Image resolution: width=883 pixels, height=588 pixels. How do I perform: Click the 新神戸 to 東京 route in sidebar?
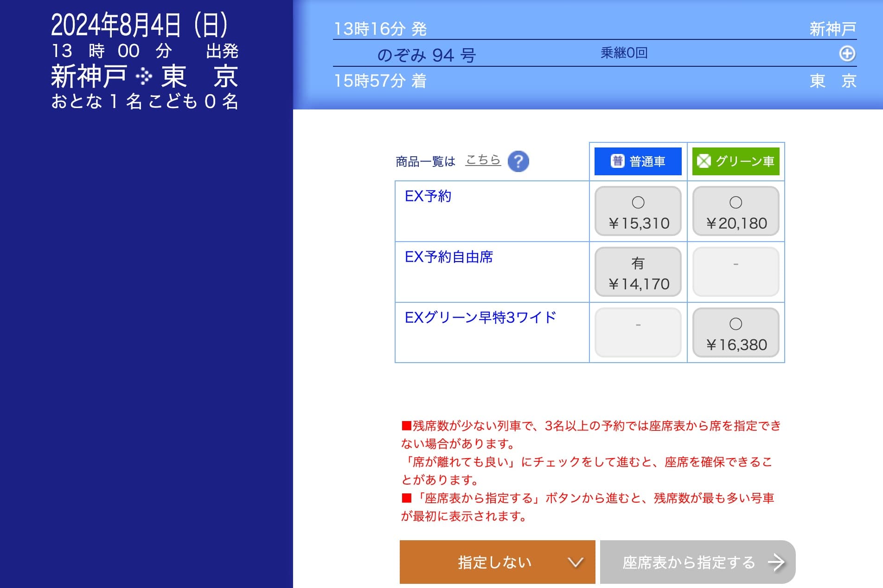tap(144, 77)
